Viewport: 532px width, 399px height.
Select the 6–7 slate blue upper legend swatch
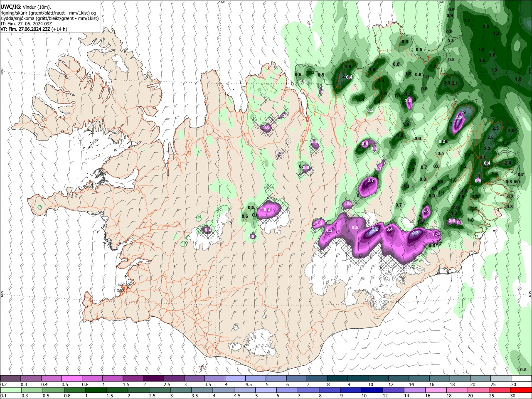296,379
